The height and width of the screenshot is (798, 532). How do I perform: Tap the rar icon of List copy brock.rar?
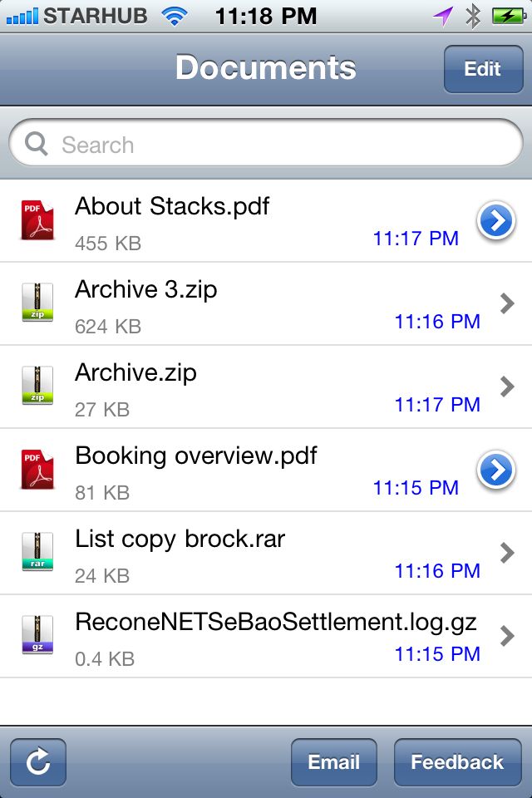37,552
